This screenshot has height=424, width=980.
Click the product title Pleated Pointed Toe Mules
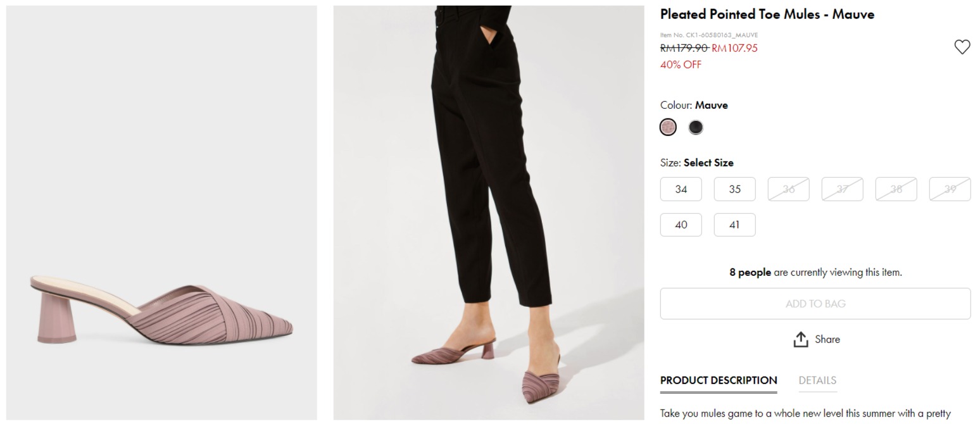(767, 15)
